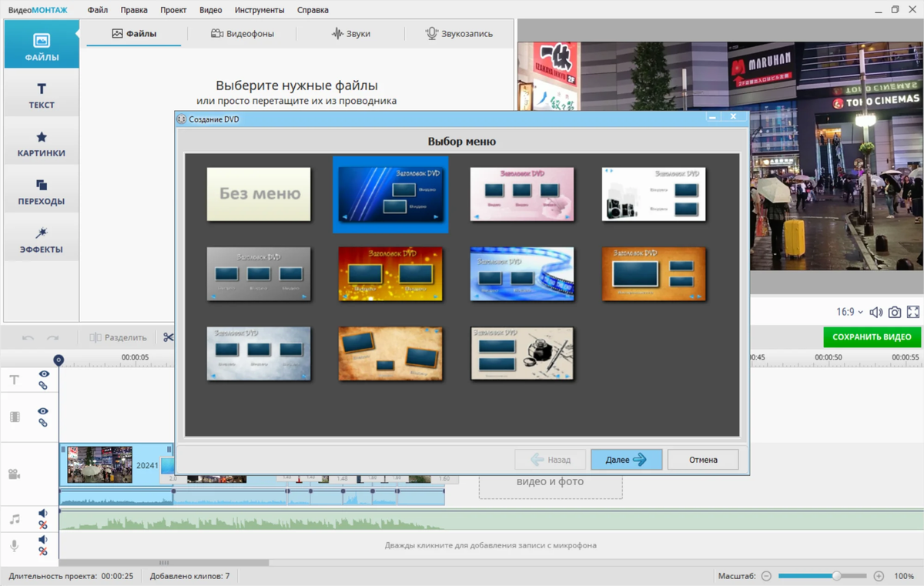Screen dimensions: 924x586
Task: Toggle microphone track crossed link icon
Action: tap(43, 551)
